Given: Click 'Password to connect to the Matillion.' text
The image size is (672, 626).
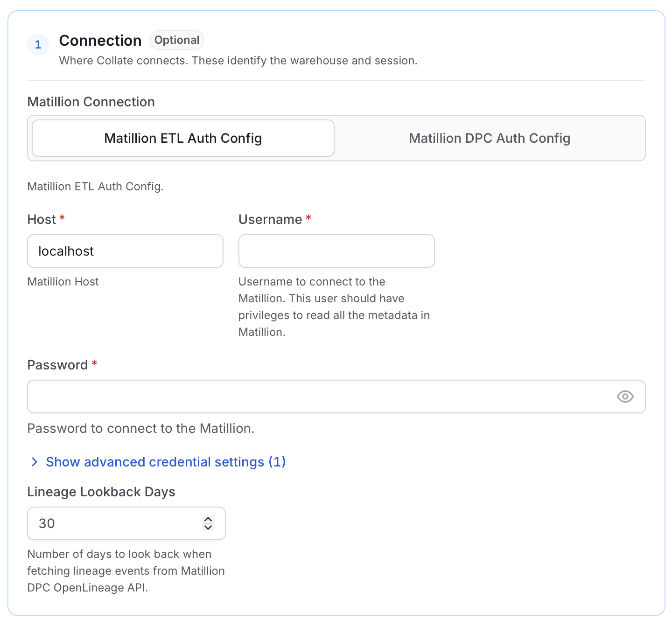Looking at the screenshot, I should (141, 428).
